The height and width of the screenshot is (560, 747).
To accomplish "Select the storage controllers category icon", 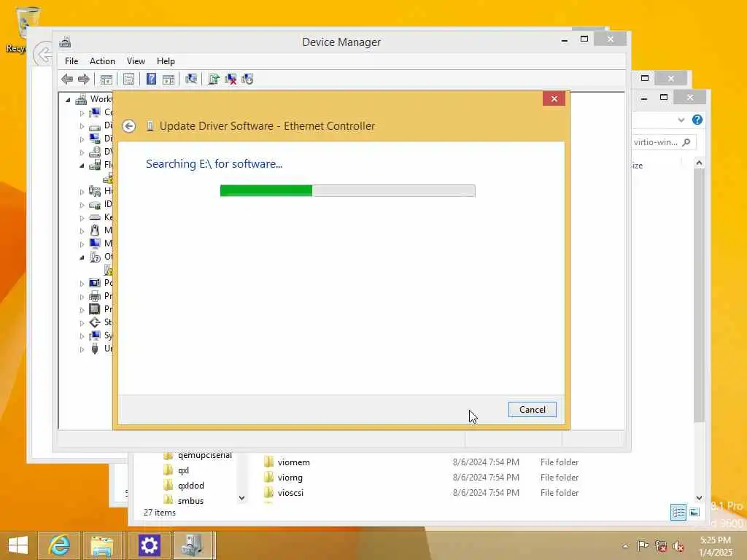I will coord(95,322).
